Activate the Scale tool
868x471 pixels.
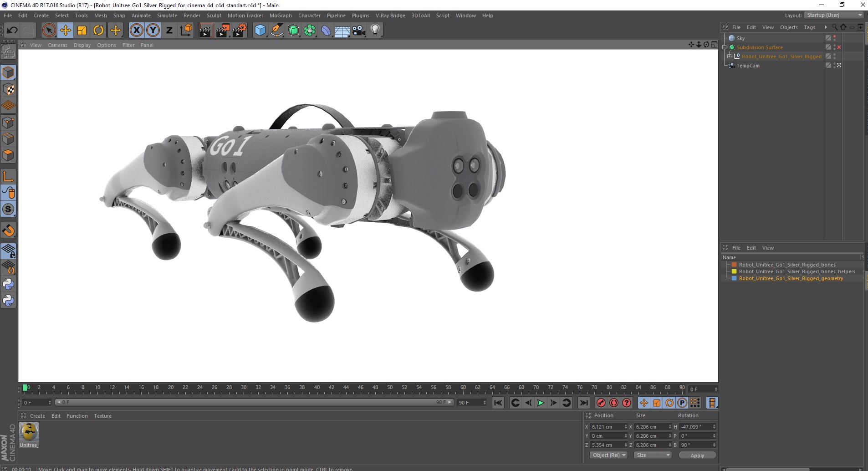(x=82, y=31)
